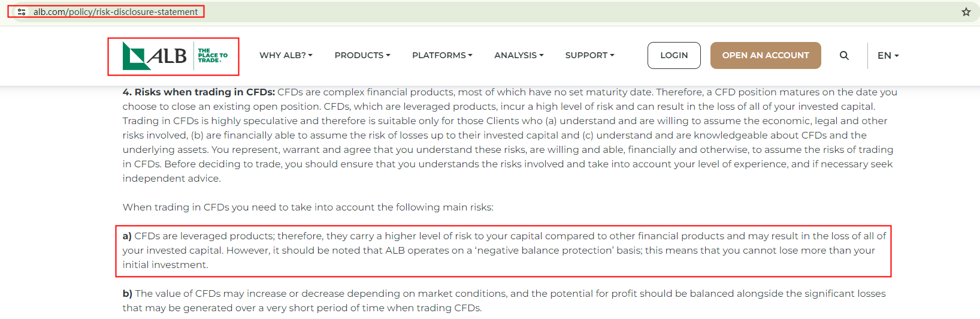
Task: Expand the WHY ALB? dropdown menu
Action: (286, 55)
